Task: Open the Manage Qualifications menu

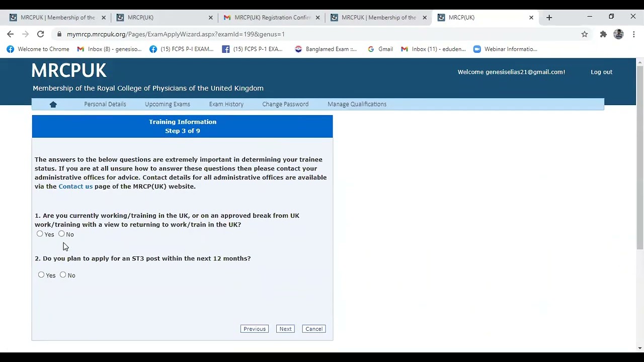Action: pos(357,104)
